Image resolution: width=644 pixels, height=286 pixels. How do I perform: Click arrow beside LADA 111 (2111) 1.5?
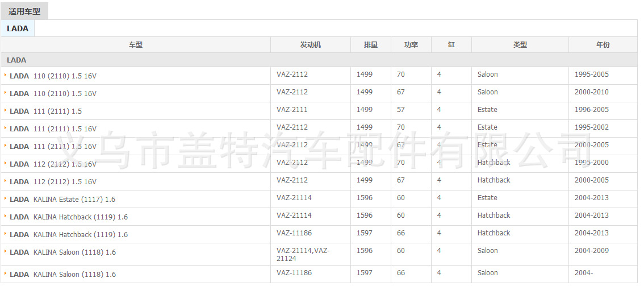(x=5, y=110)
